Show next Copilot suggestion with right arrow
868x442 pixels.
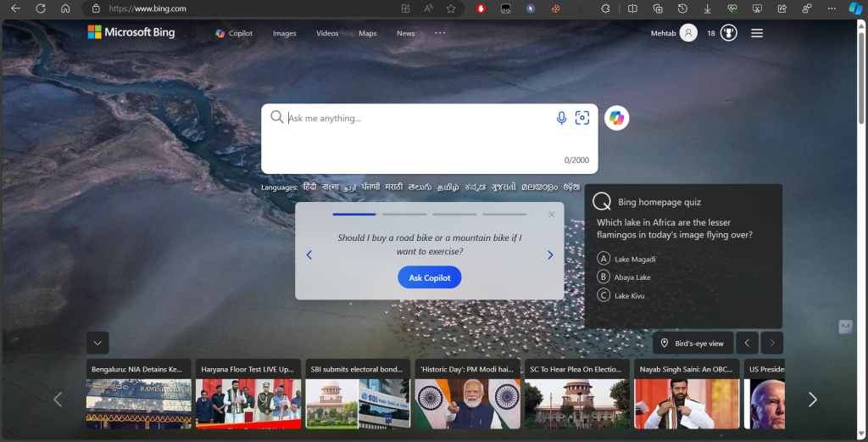tap(550, 255)
